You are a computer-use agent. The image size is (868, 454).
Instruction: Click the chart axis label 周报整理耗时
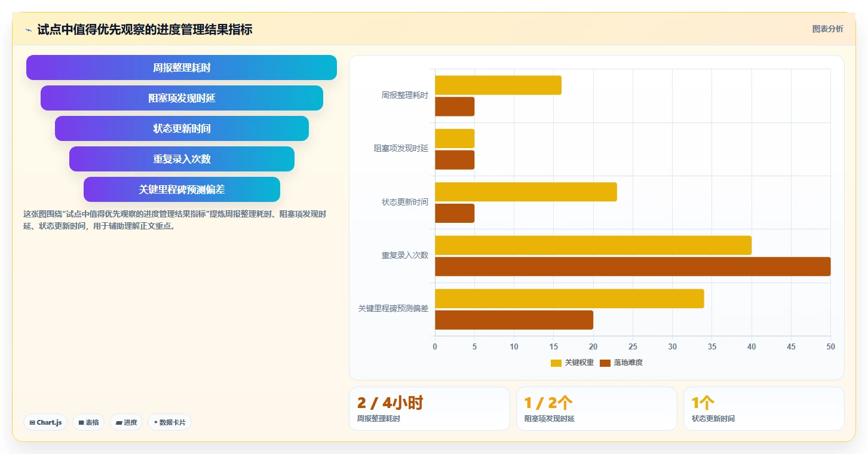(405, 95)
